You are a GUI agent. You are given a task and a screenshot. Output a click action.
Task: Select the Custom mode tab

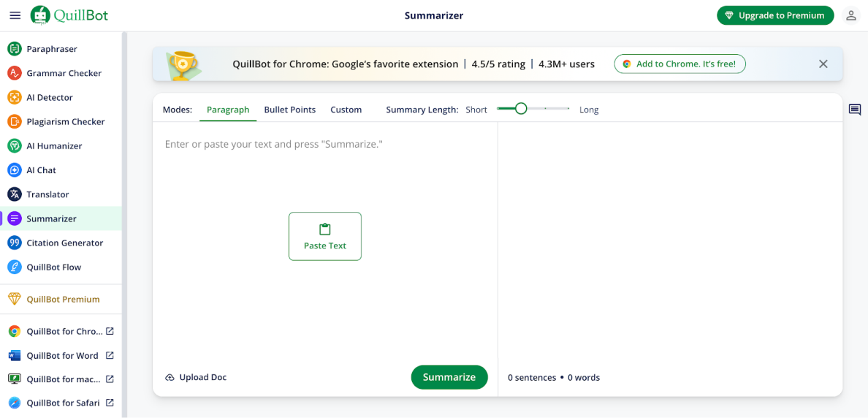pos(346,110)
